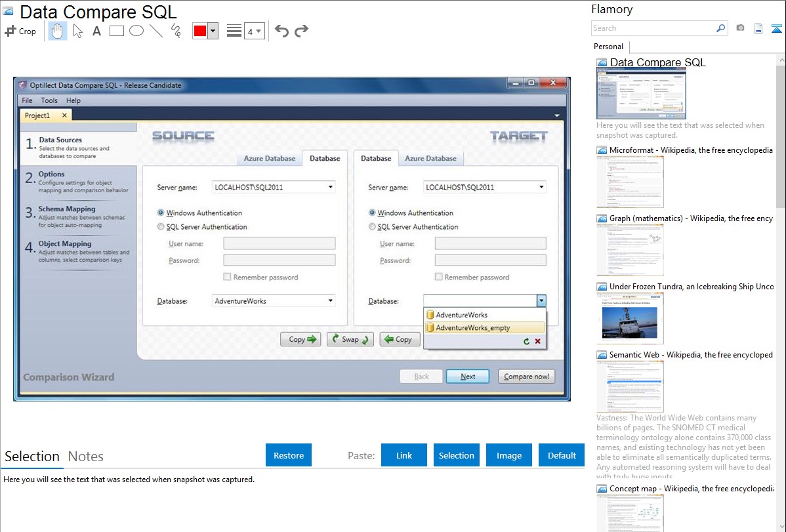
Task: Click the search magnifier icon
Action: (720, 28)
